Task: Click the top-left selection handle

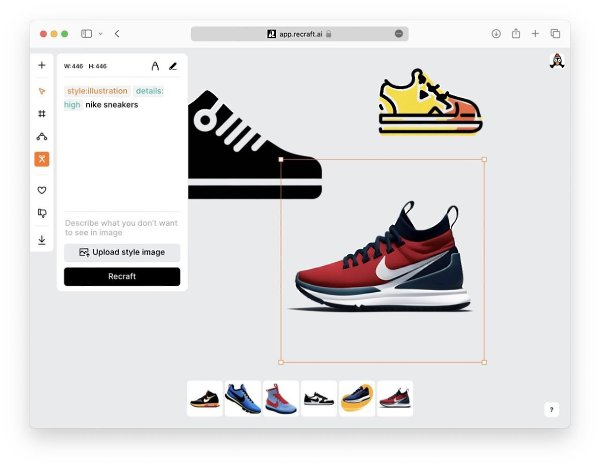Action: click(281, 159)
